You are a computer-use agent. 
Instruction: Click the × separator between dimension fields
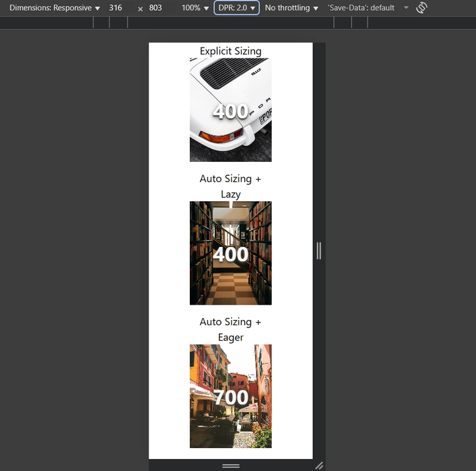[x=140, y=9]
